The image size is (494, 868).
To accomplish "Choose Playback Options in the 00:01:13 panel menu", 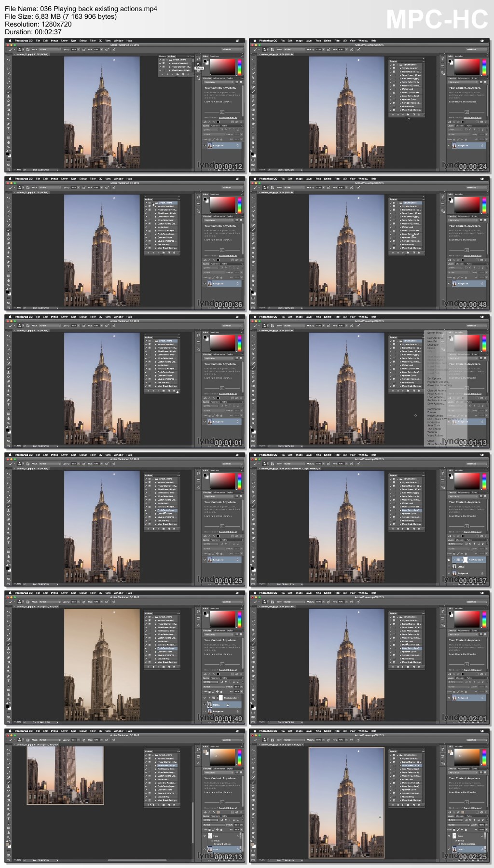I will click(439, 382).
